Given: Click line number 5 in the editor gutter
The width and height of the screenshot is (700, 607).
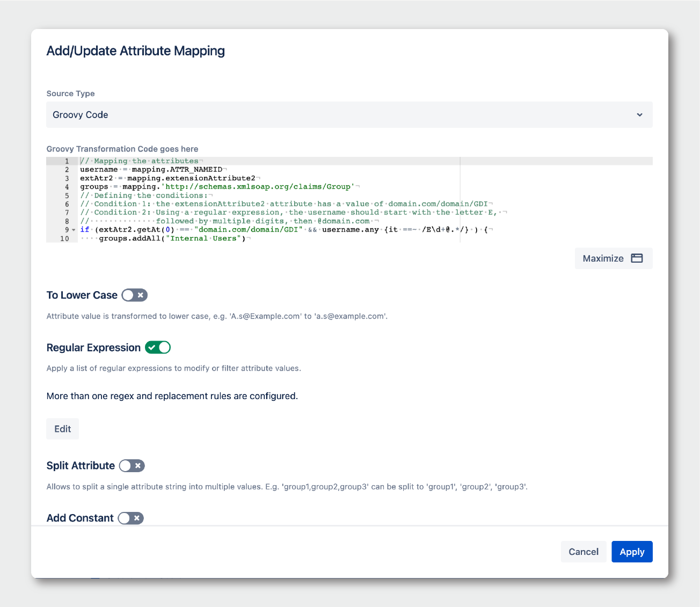Looking at the screenshot, I should [67, 195].
